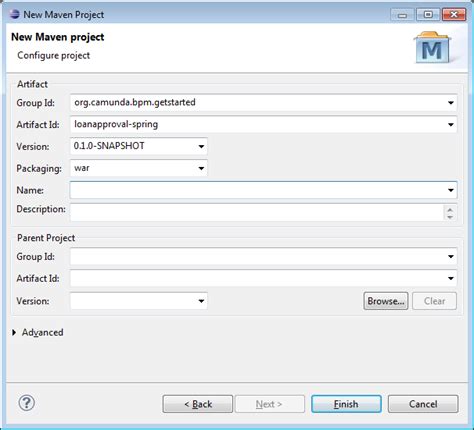Image resolution: width=474 pixels, height=430 pixels.
Task: Click the Description down spinner arrow
Action: [450, 217]
